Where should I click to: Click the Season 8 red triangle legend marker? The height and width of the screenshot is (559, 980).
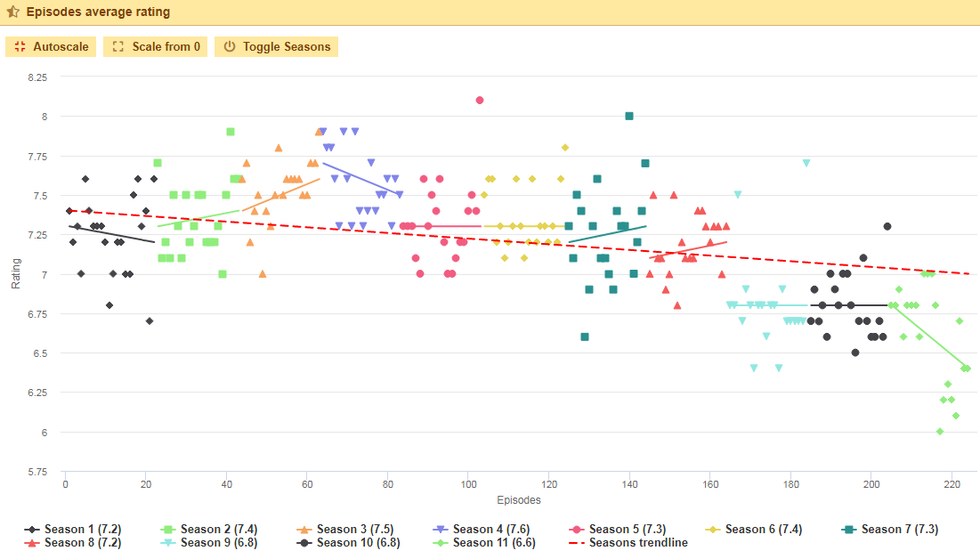32,543
